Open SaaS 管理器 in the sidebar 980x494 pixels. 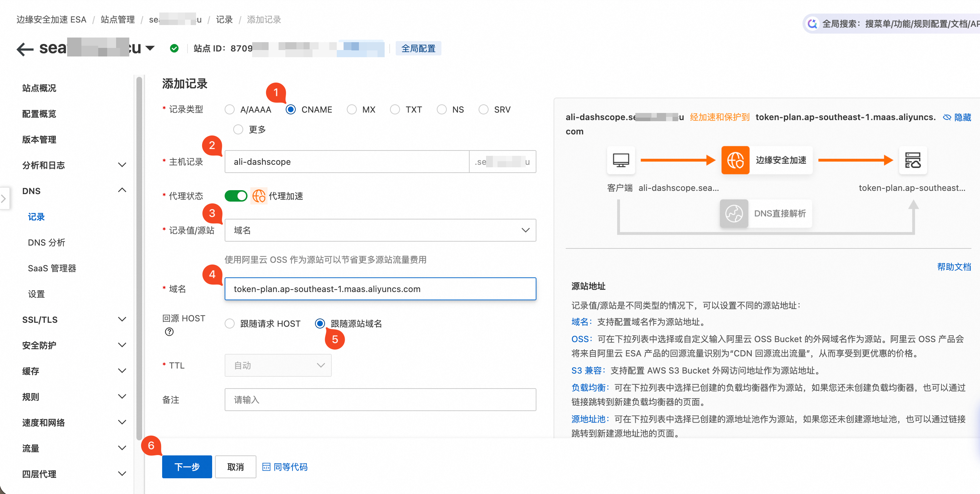[x=52, y=268]
